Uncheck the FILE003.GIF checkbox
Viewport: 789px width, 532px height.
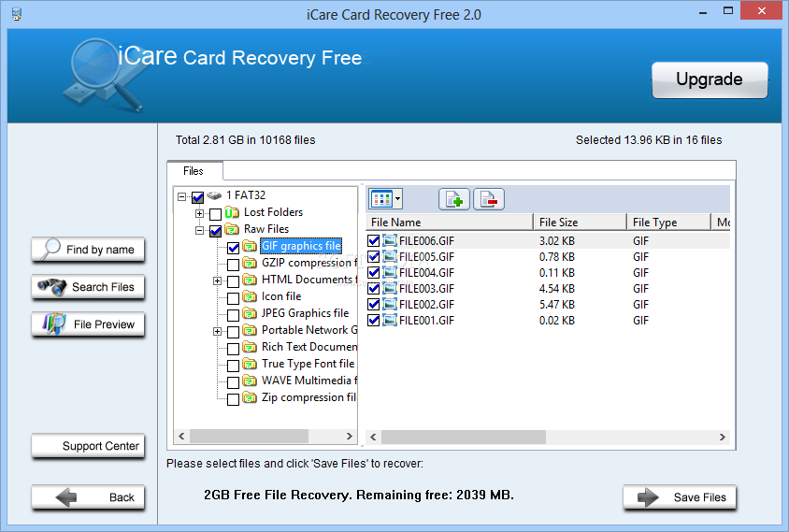(373, 288)
